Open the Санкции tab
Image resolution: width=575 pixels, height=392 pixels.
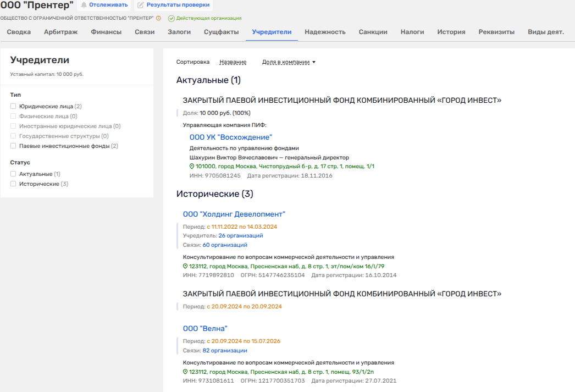pyautogui.click(x=373, y=32)
